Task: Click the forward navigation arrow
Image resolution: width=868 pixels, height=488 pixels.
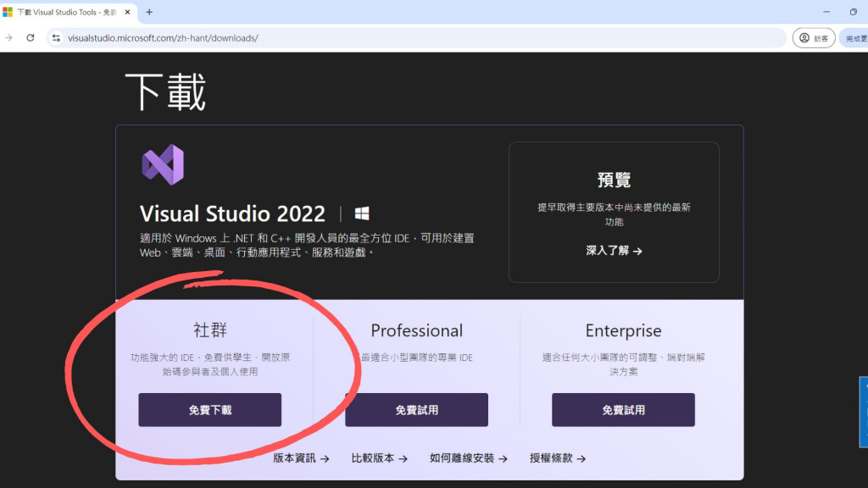Action: click(8, 37)
